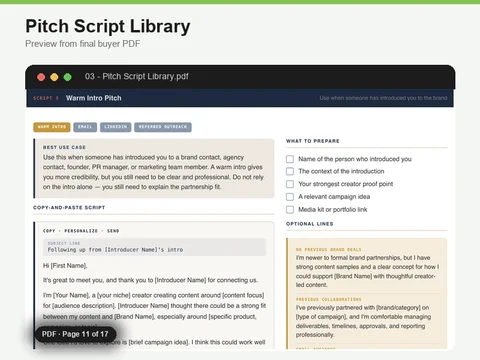
Task: Click the 'Pitch Script Library' page heading
Action: 108,26
